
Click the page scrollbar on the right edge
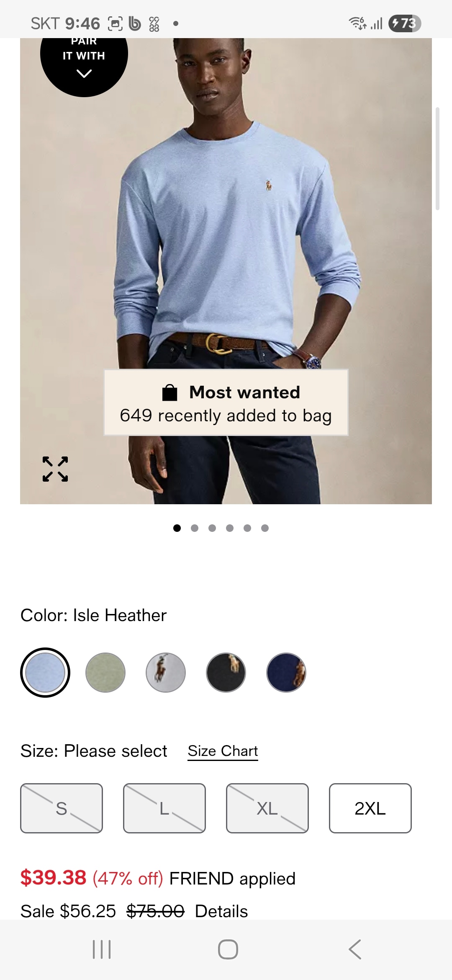click(x=438, y=158)
